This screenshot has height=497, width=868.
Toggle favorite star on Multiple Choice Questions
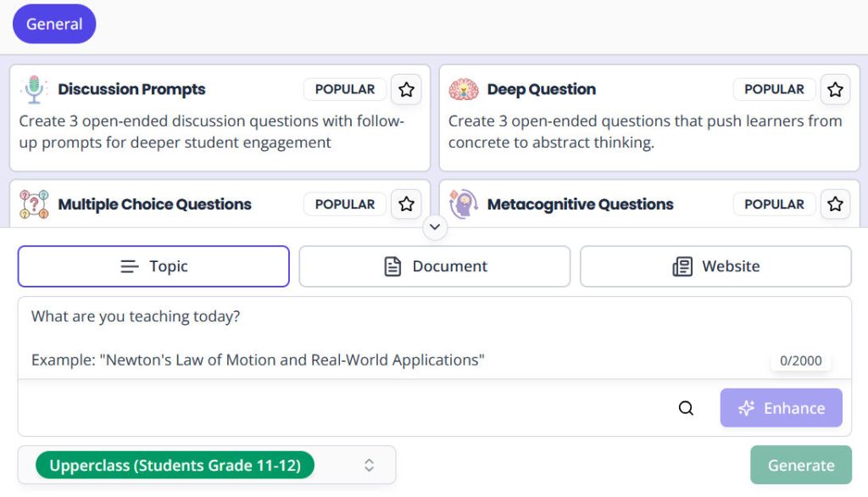[x=406, y=204]
